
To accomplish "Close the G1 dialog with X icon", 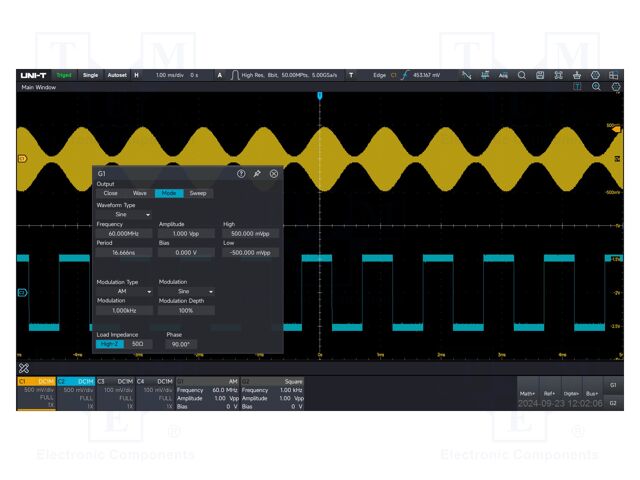I will click(x=274, y=173).
